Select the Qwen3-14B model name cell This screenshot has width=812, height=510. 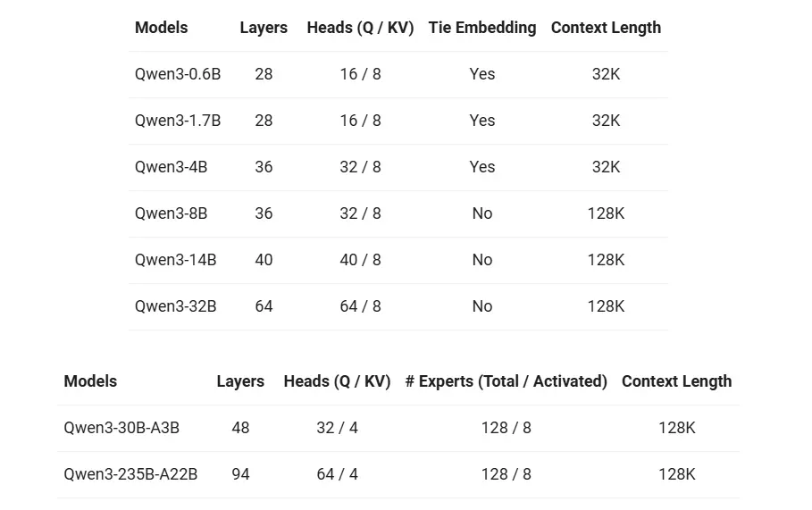tap(176, 260)
